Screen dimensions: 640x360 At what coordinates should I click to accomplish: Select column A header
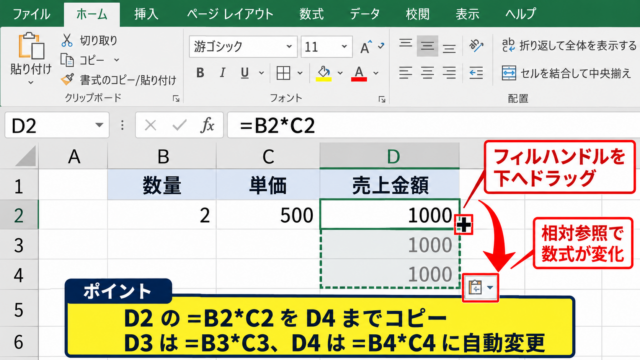click(73, 156)
